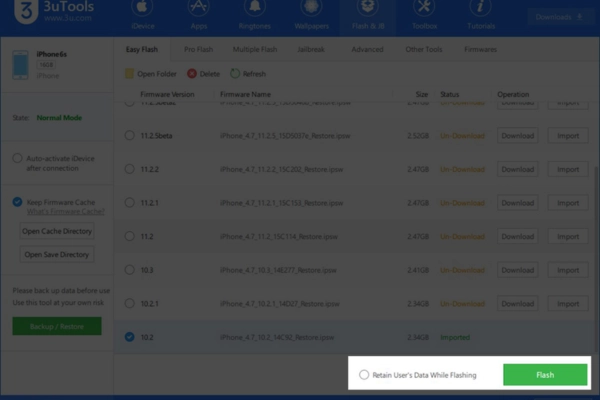The width and height of the screenshot is (600, 400).
Task: Click the red Delete icon
Action: 192,73
